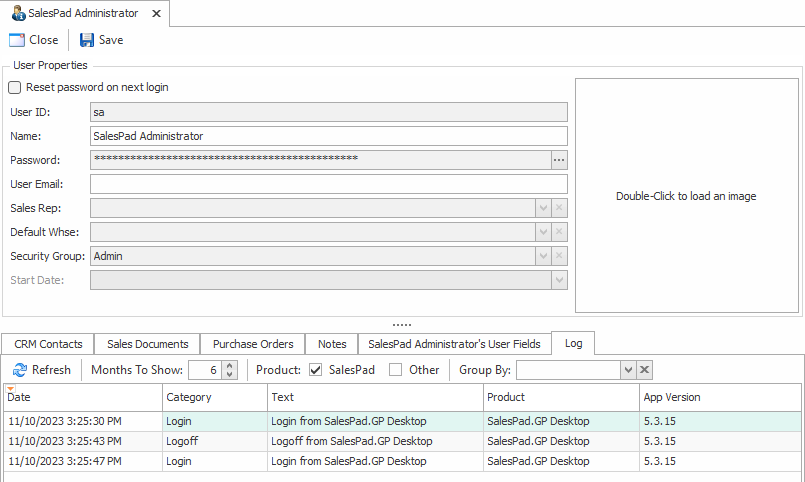Image resolution: width=805 pixels, height=482 pixels.
Task: Sort by the Category column header
Action: click(x=215, y=397)
